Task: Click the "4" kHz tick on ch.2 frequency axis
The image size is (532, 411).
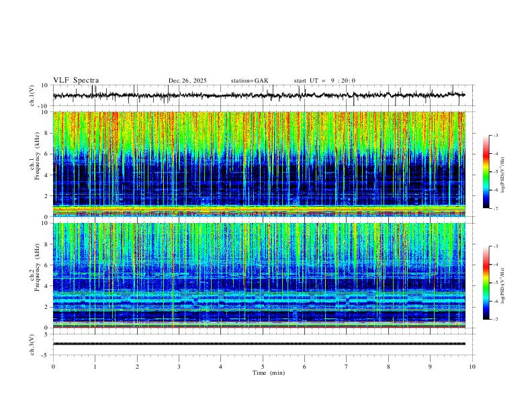Action: coord(47,286)
